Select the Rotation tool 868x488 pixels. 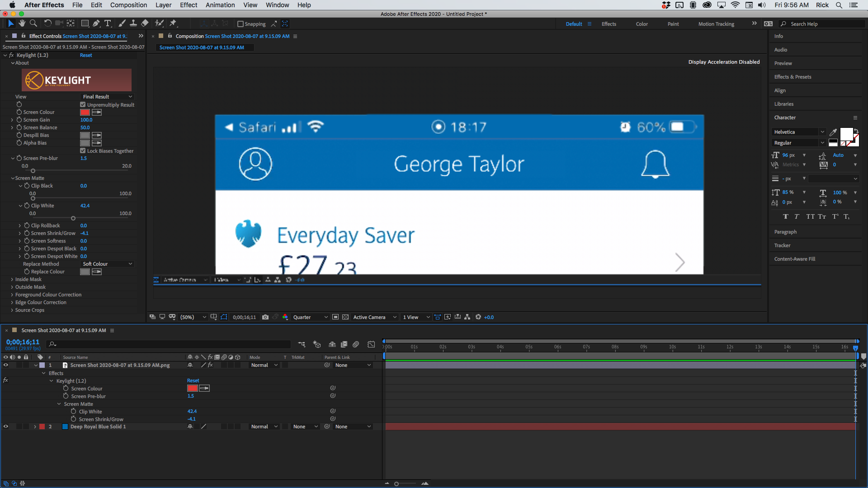click(x=47, y=23)
